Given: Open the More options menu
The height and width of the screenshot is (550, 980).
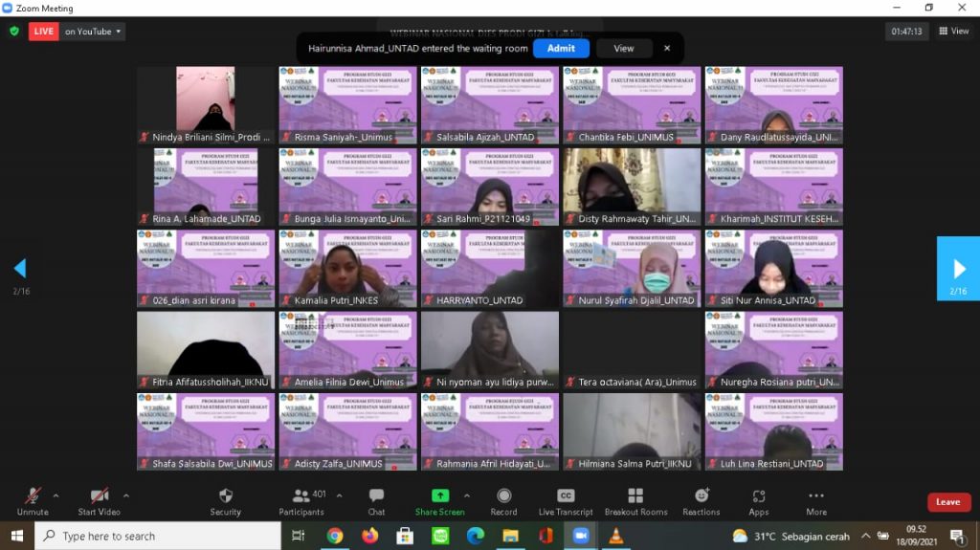Looking at the screenshot, I should (x=816, y=495).
